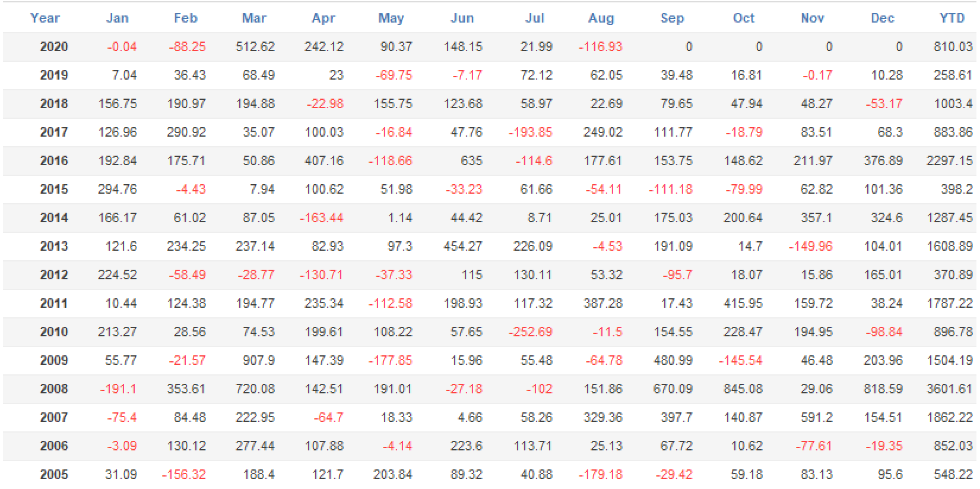Click the 2005 year row label

coord(54,475)
